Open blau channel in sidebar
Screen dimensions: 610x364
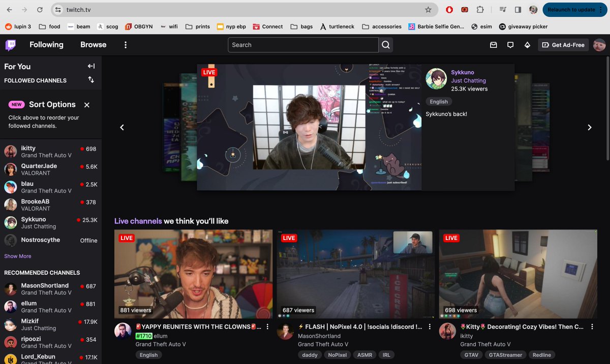tap(51, 187)
